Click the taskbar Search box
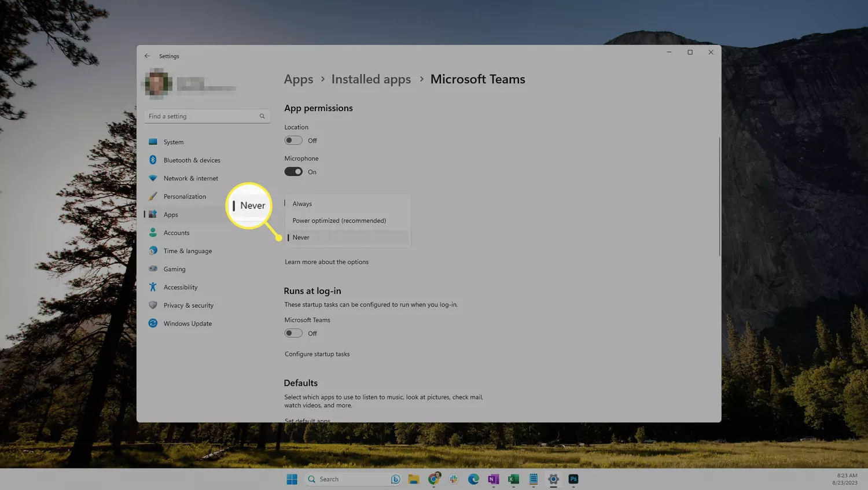The height and width of the screenshot is (490, 868). coord(352,479)
